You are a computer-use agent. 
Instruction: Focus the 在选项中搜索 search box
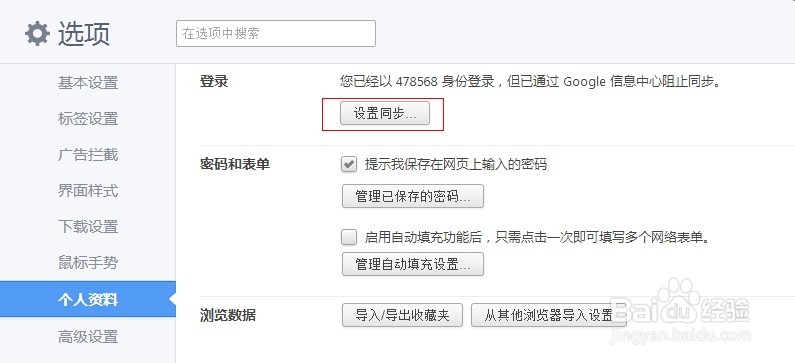pyautogui.click(x=276, y=33)
